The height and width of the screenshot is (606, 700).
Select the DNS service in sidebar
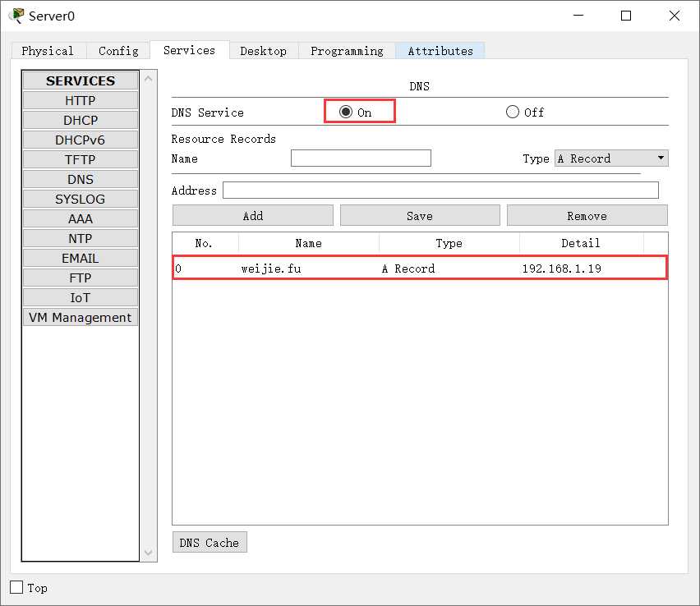coord(81,179)
